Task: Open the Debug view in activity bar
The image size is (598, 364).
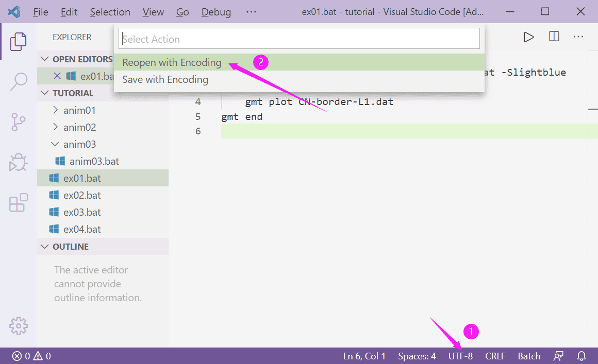Action: pyautogui.click(x=18, y=162)
